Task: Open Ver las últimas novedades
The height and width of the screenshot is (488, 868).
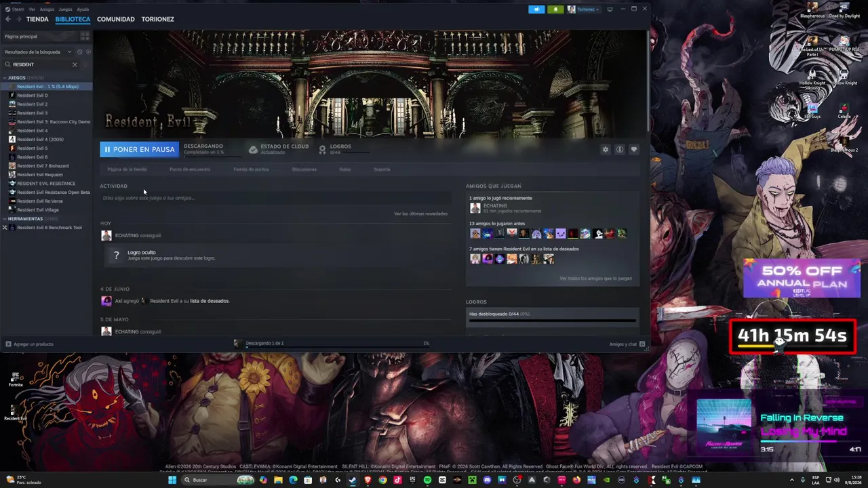Action: [420, 214]
